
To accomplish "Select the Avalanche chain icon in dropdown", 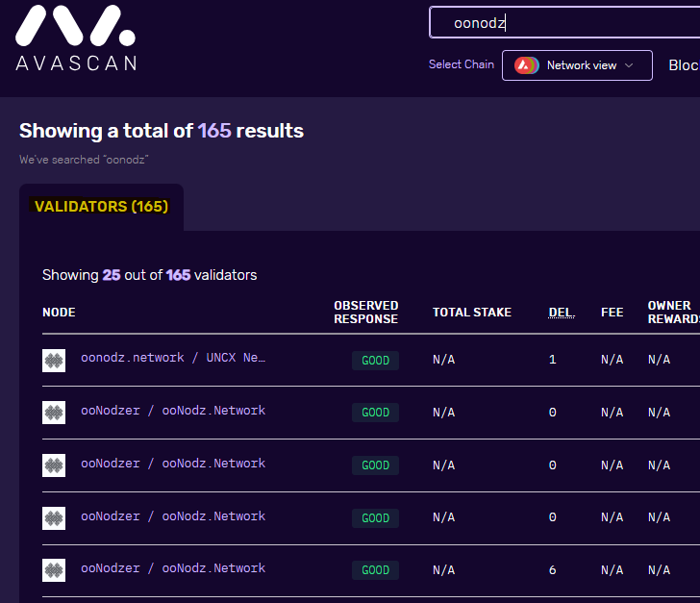I will (x=526, y=65).
